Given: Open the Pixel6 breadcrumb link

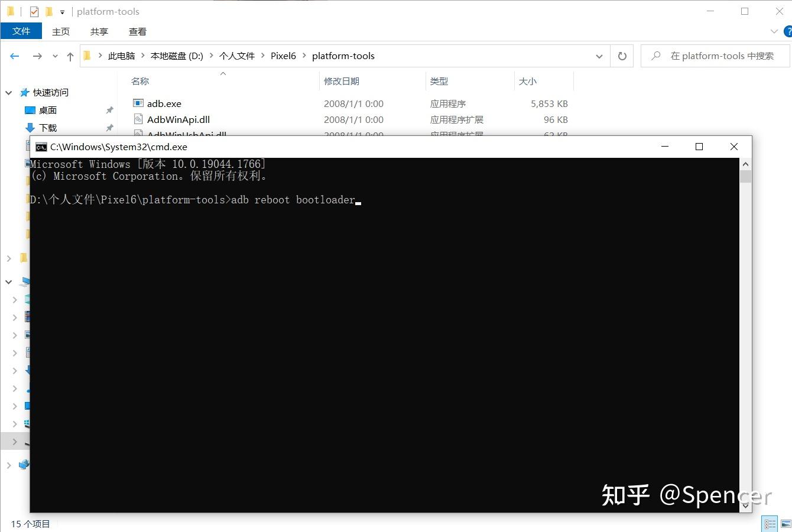Looking at the screenshot, I should click(283, 56).
